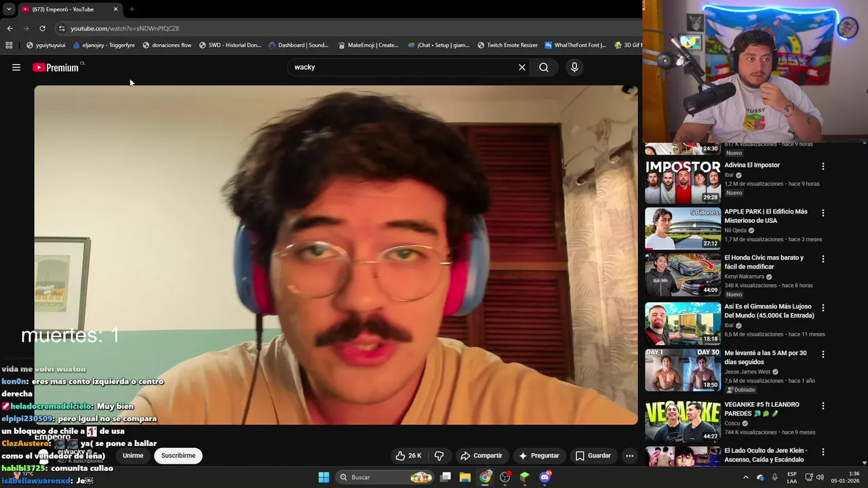The image size is (868, 488).
Task: Open Kenyi Nakamura channel link
Action: click(745, 277)
